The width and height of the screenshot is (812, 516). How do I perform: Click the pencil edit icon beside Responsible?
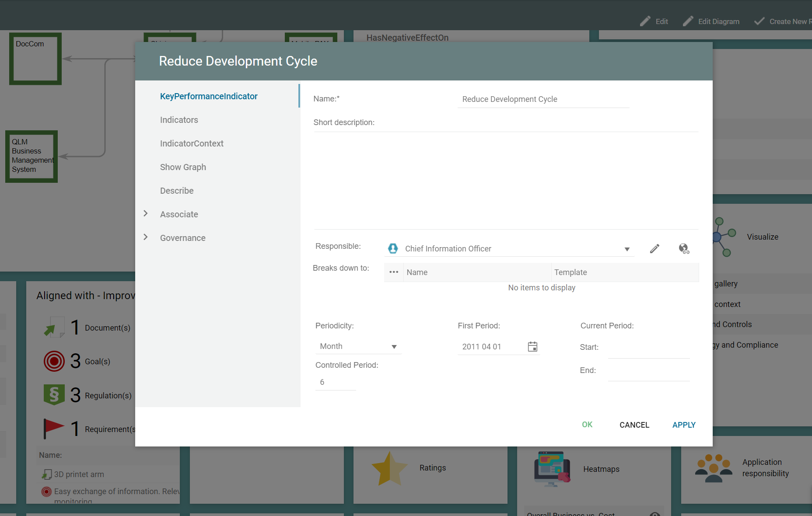click(654, 249)
